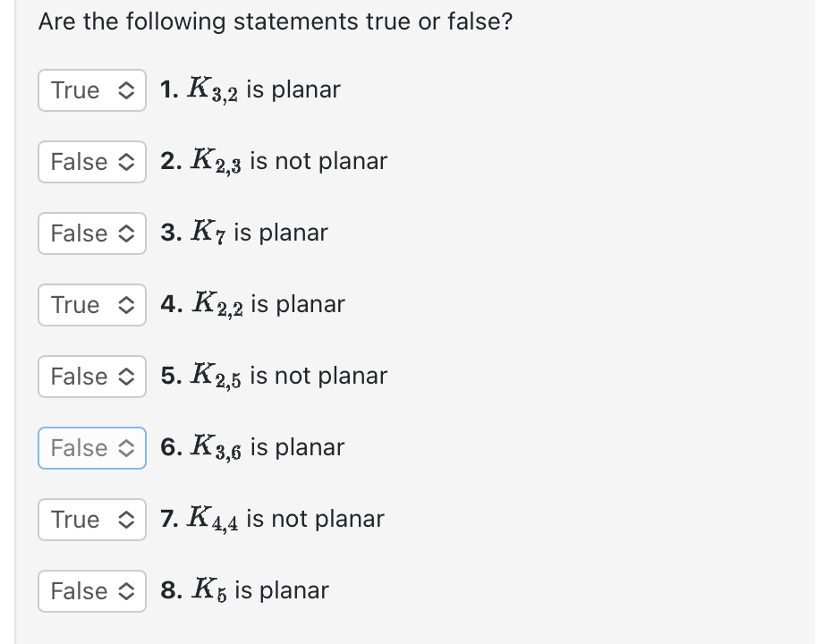The image size is (815, 644).
Task: Change the answer for K2,5 statement
Action: 91,377
